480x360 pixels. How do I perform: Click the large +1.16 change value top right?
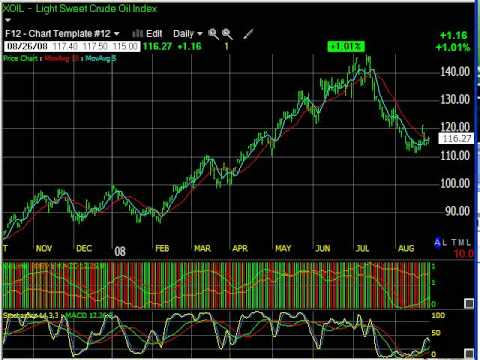click(453, 35)
